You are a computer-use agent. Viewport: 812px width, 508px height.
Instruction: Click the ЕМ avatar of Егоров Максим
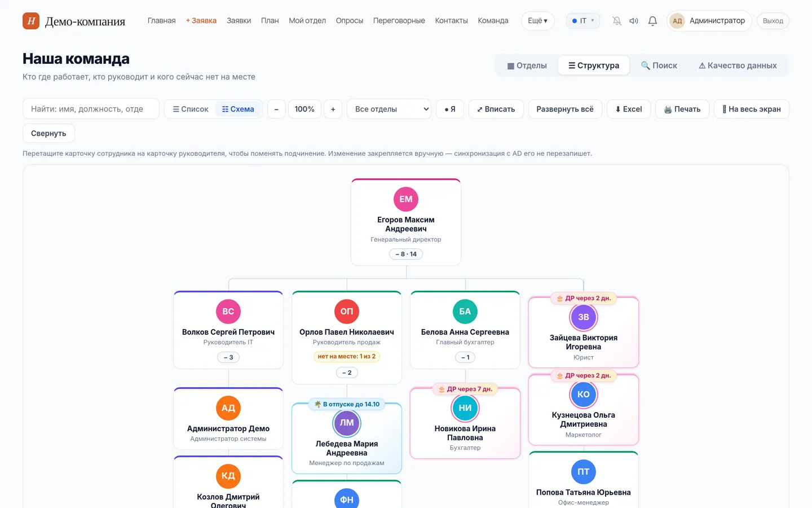pos(406,199)
